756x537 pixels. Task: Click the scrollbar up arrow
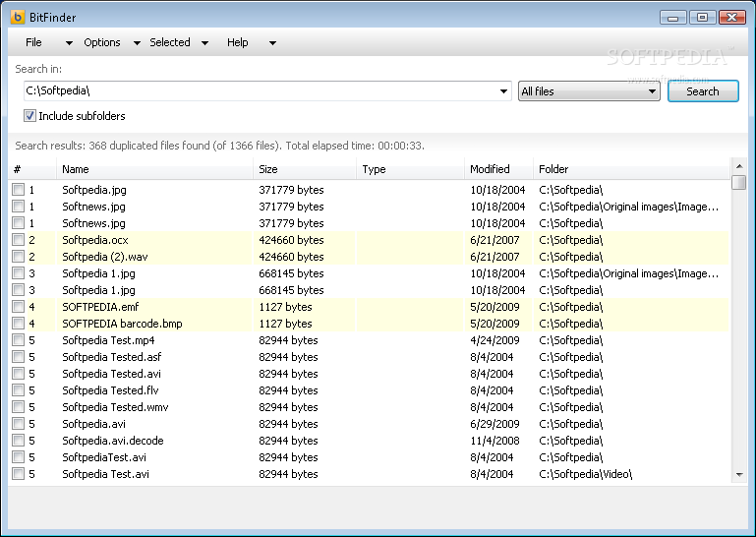coord(739,166)
